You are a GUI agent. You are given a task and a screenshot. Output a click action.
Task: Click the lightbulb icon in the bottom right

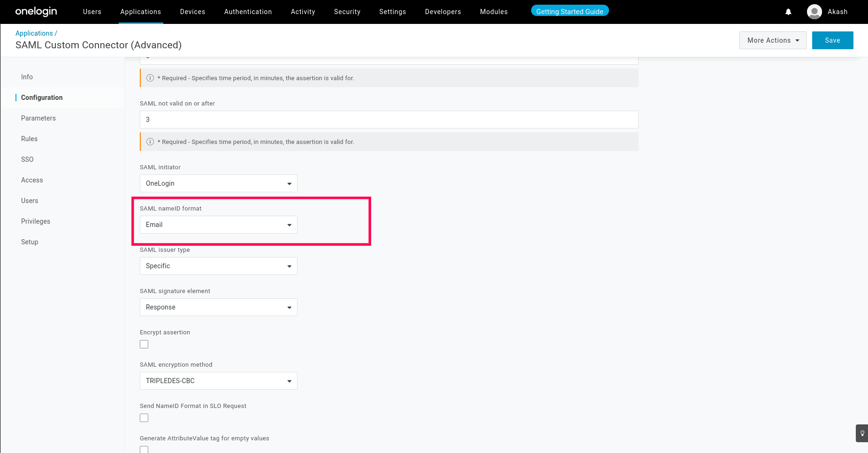(861, 433)
